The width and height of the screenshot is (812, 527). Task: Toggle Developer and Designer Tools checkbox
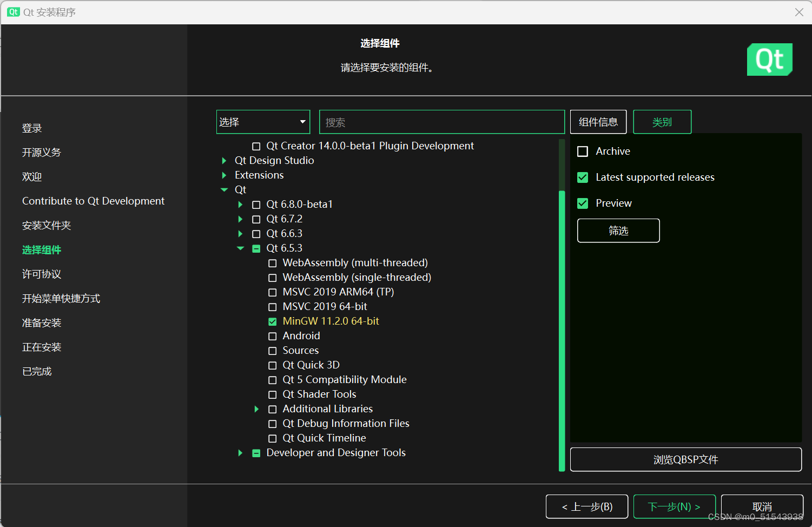(256, 453)
